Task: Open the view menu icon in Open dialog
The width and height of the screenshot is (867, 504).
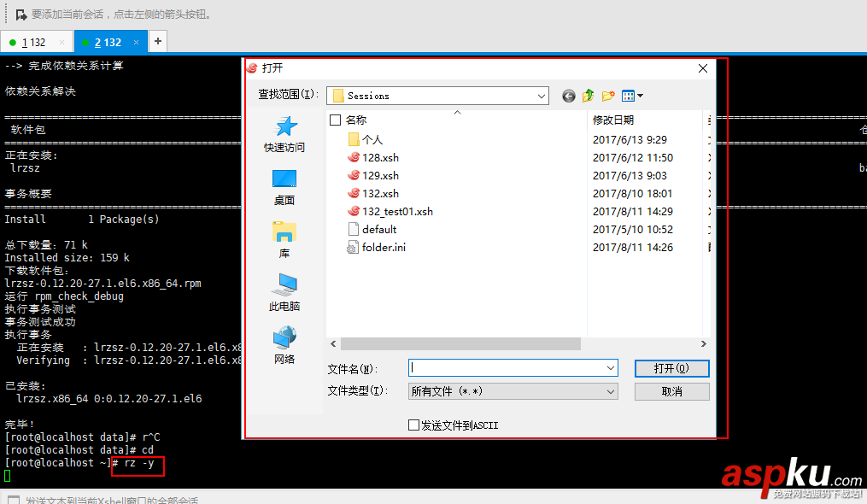Action: [632, 96]
